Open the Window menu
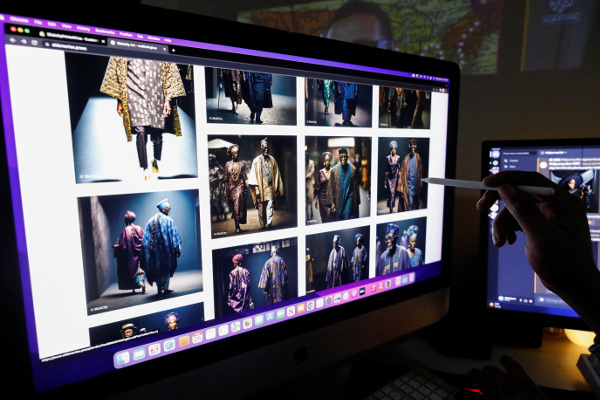 click(x=153, y=38)
